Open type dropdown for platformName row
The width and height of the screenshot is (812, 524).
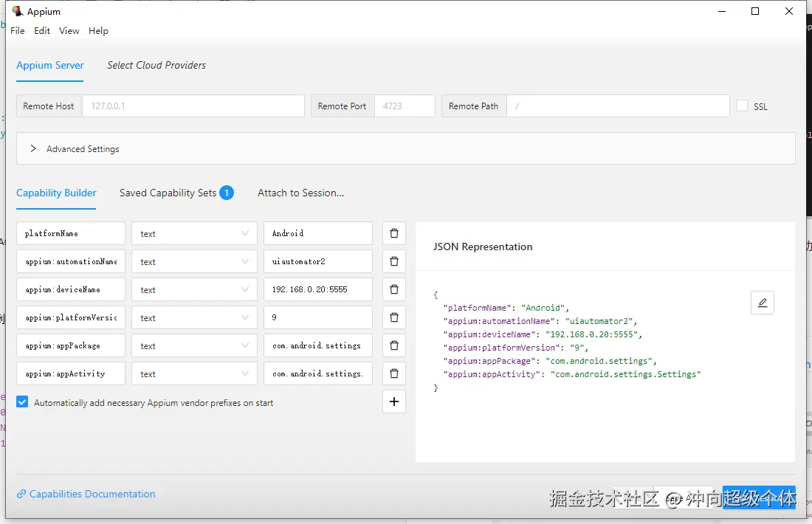[194, 233]
